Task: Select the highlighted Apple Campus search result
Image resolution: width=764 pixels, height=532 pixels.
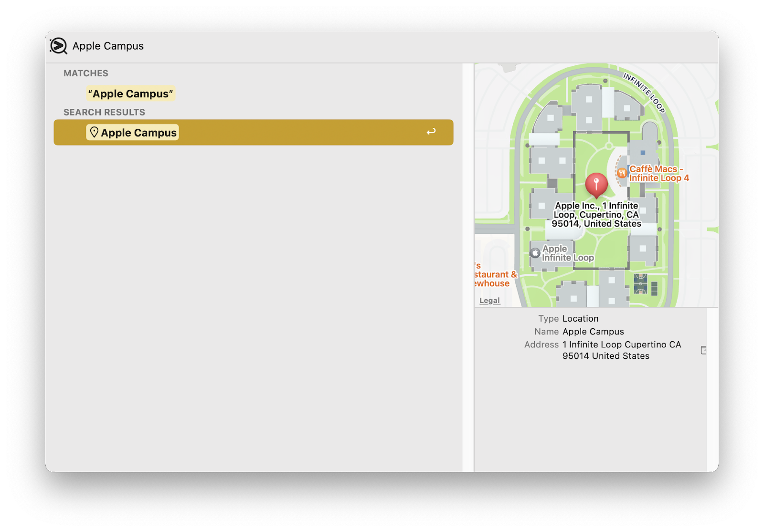Action: click(x=138, y=132)
